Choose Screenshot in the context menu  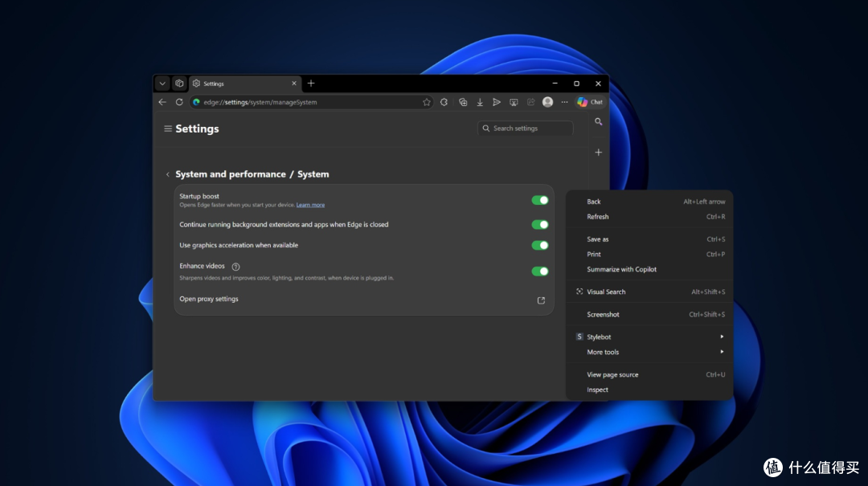point(649,314)
